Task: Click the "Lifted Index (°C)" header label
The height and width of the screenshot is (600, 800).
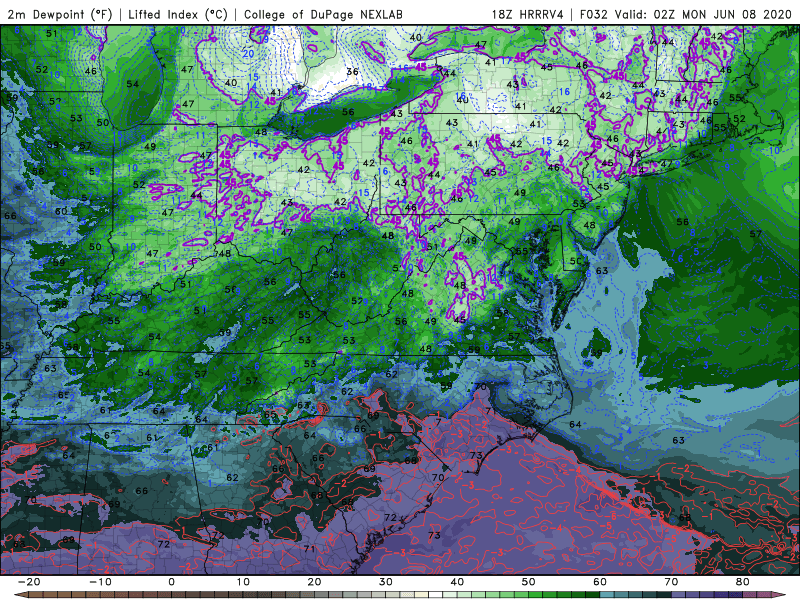Action: pyautogui.click(x=178, y=14)
